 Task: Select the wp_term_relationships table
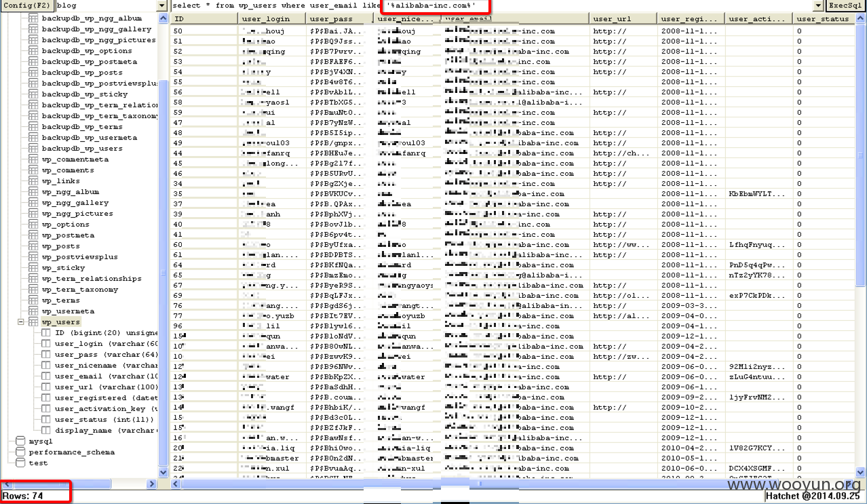tap(92, 279)
